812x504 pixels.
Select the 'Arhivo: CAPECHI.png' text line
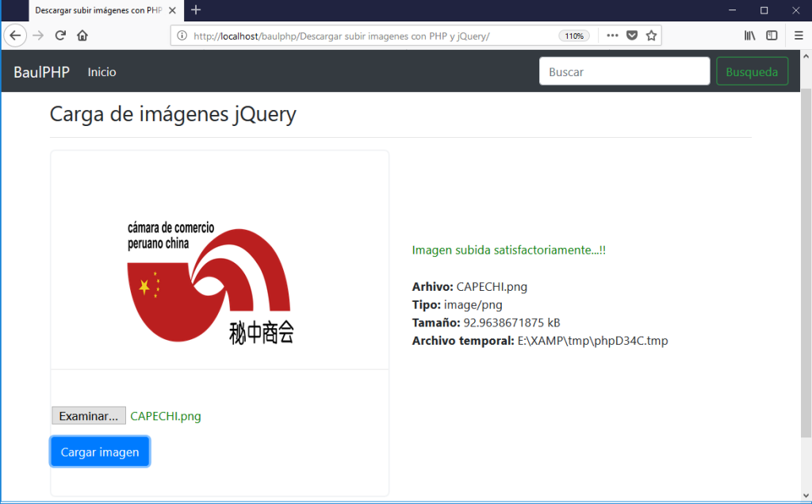[469, 287]
